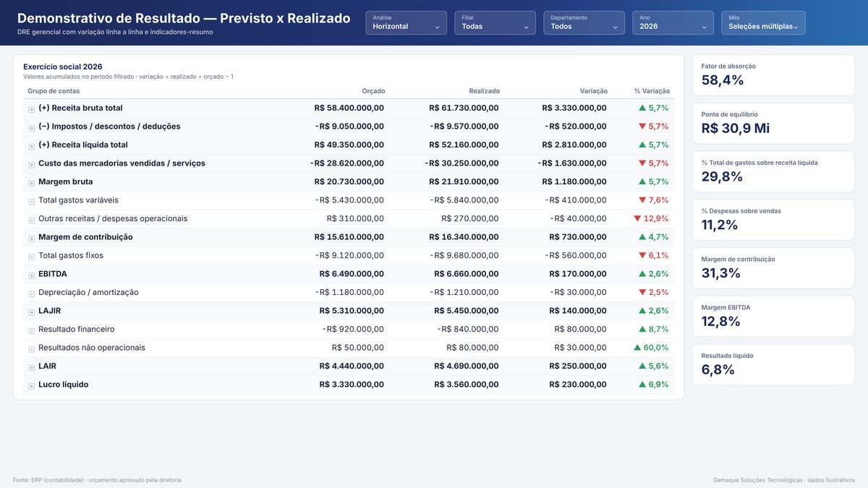Click LAIR Variação value R$ 250.000,00

coord(578,366)
